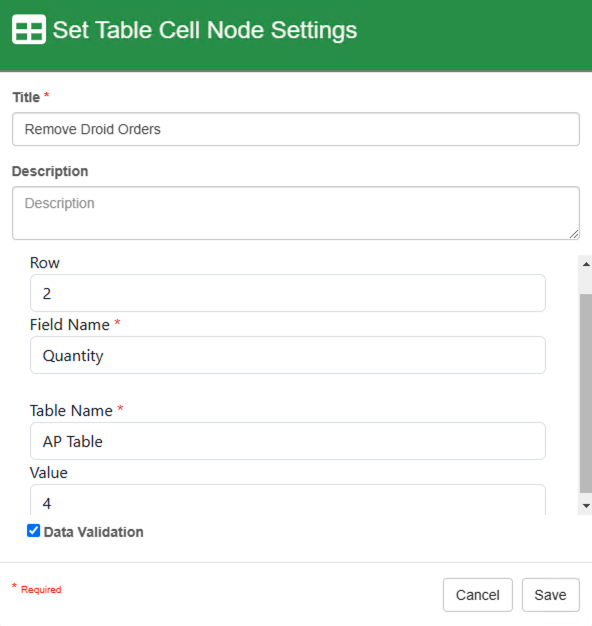
Task: Focus the Description text area
Action: [296, 213]
